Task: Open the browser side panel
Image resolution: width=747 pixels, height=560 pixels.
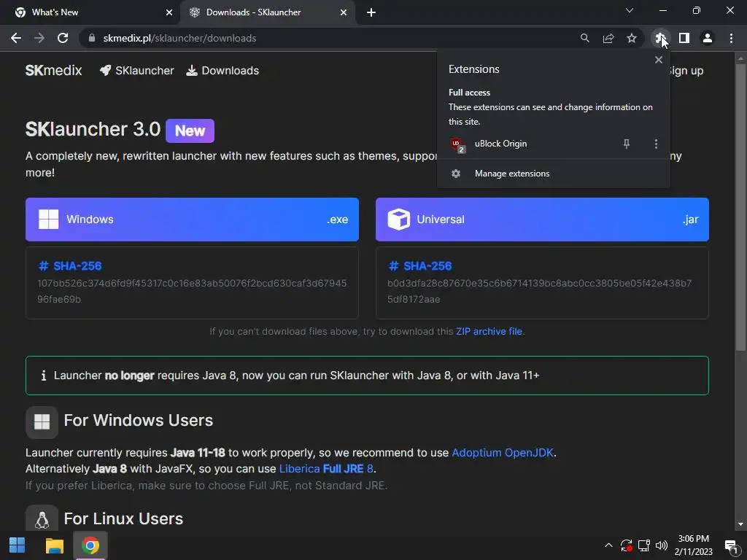Action: pyautogui.click(x=684, y=38)
